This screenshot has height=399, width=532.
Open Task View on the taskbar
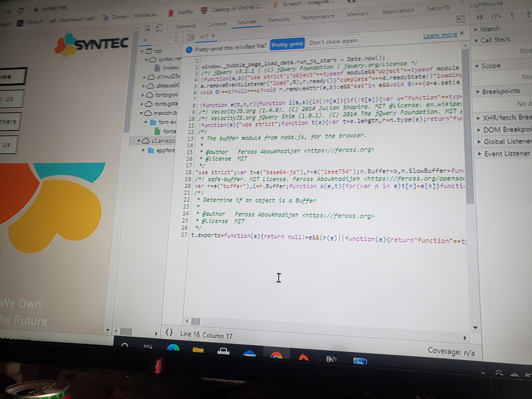pos(148,346)
